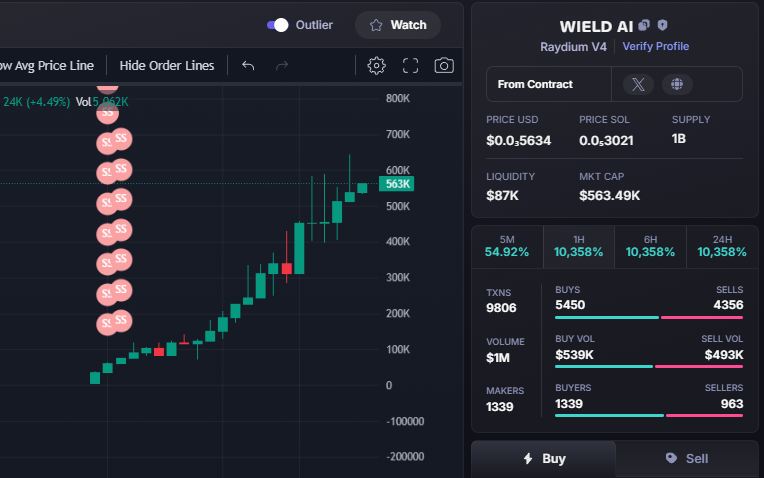Undo last chart action
The height and width of the screenshot is (478, 764).
248,65
